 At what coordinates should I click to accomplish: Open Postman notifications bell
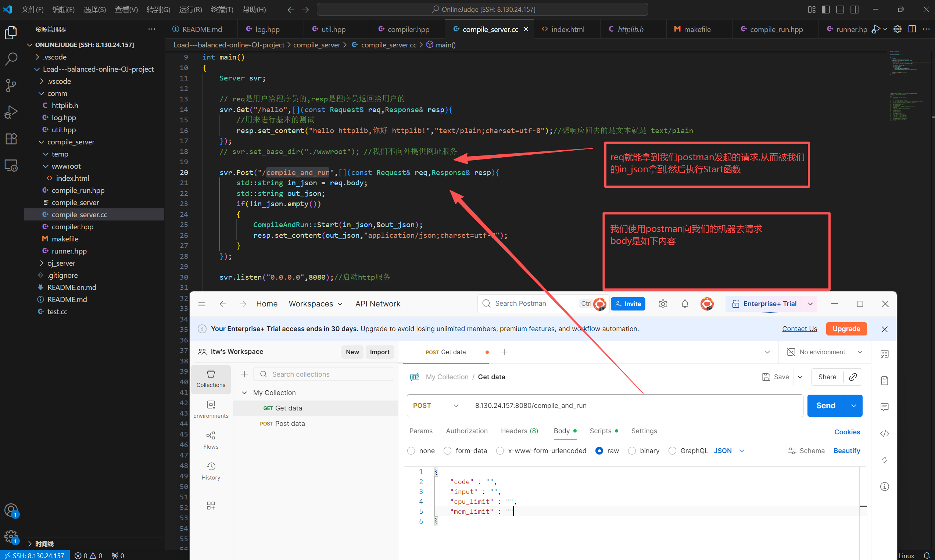685,304
